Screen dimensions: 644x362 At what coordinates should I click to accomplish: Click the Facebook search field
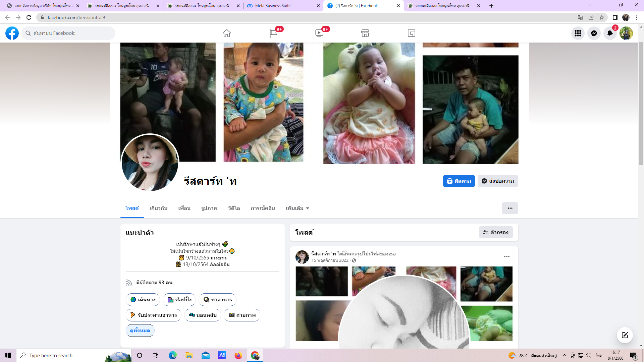(x=69, y=33)
